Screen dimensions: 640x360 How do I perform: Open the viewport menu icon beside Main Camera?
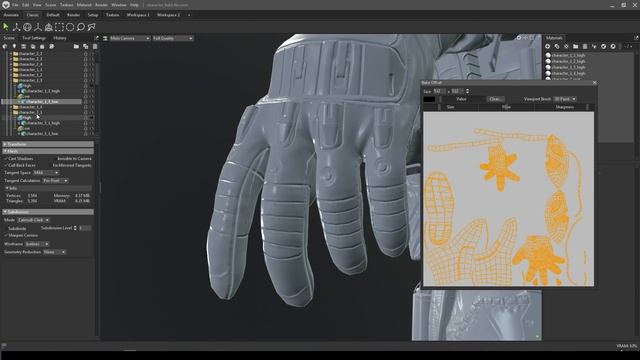coord(105,38)
